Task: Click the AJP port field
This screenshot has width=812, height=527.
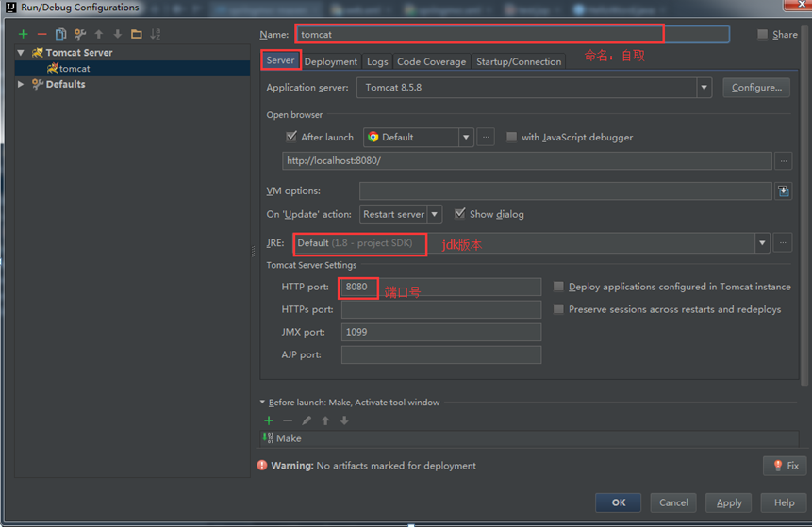Action: (441, 354)
